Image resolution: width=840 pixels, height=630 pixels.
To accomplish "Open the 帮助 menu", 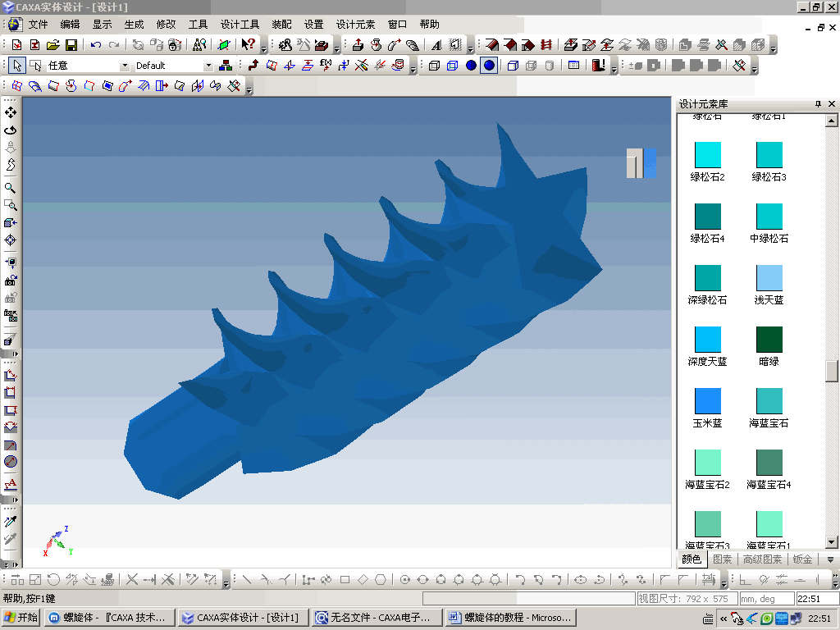I will (x=429, y=25).
